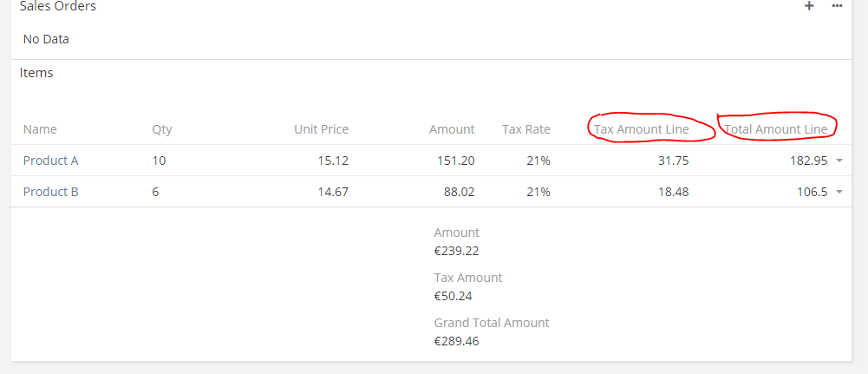Click the plus icon to add Sales Order
This screenshot has height=374, width=868.
(x=809, y=6)
